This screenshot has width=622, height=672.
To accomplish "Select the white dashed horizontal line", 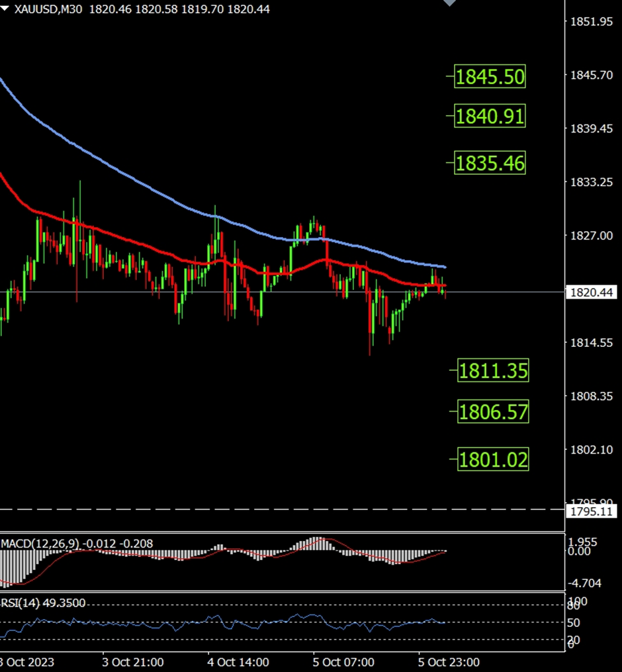I will (x=265, y=509).
